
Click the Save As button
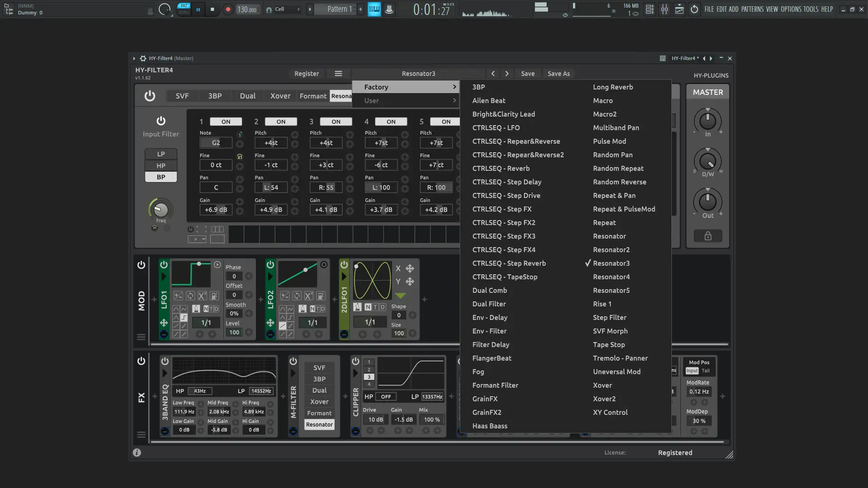[x=558, y=74]
